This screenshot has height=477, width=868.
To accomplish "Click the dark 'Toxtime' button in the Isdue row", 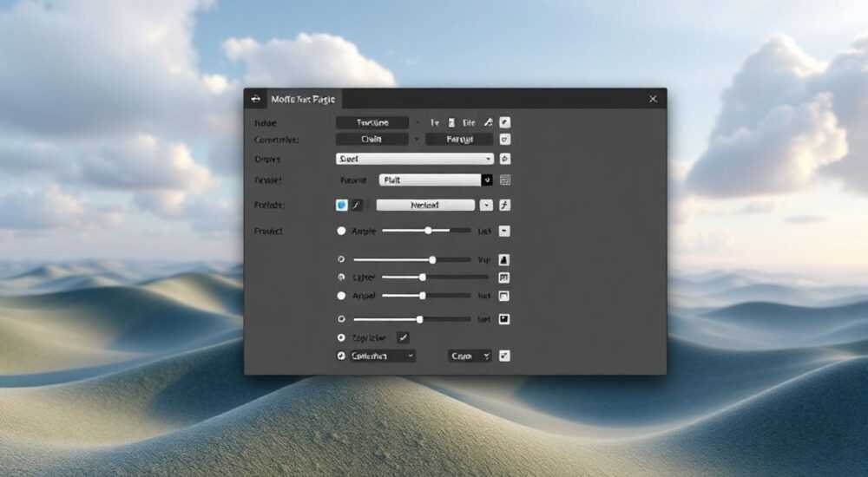I will 372,122.
